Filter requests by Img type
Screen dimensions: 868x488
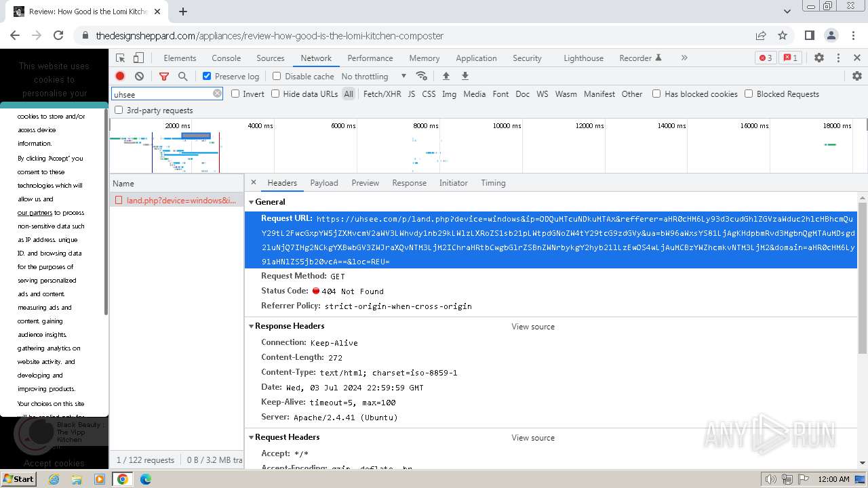449,94
